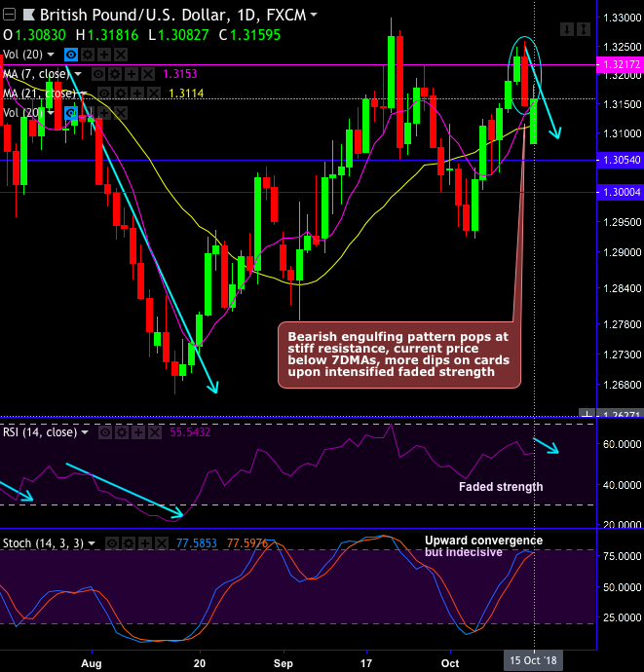
Task: Toggle visibility eye of RSI (14, close)
Action: click(x=105, y=432)
